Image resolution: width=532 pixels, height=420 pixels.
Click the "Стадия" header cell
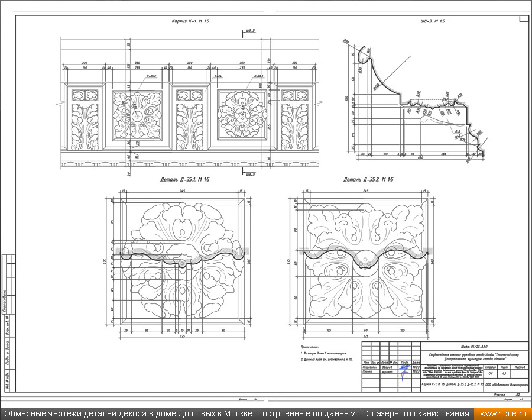coord(490,367)
